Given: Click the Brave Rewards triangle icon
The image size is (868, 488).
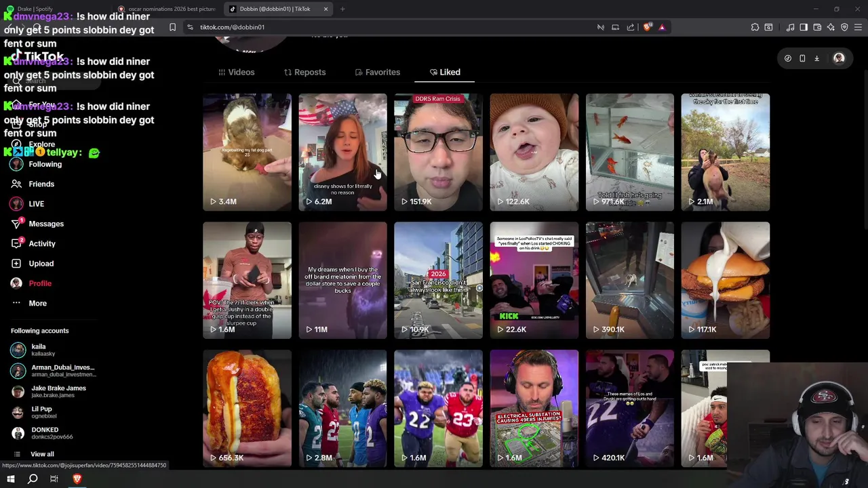Looking at the screenshot, I should click(x=662, y=27).
